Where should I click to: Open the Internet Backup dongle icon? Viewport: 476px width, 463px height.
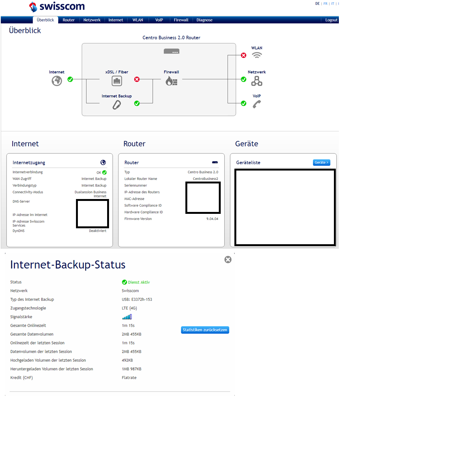(x=117, y=105)
